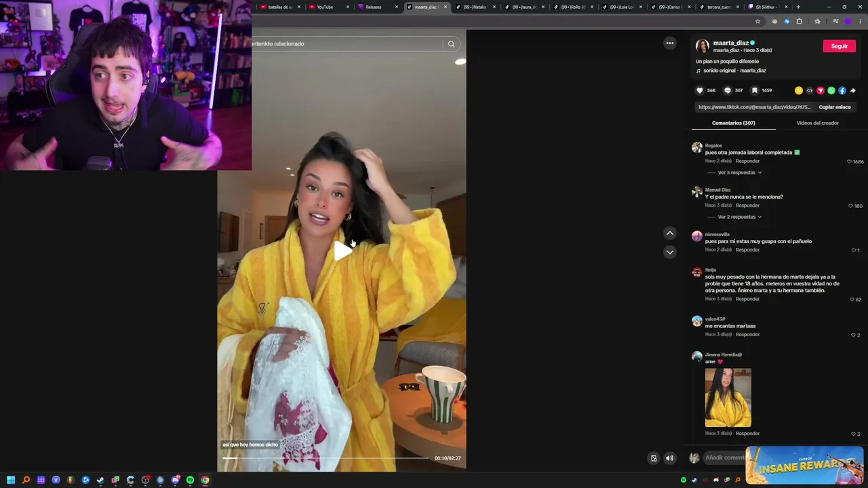Click the search magnifier icon
This screenshot has height=488, width=868.
(x=451, y=44)
